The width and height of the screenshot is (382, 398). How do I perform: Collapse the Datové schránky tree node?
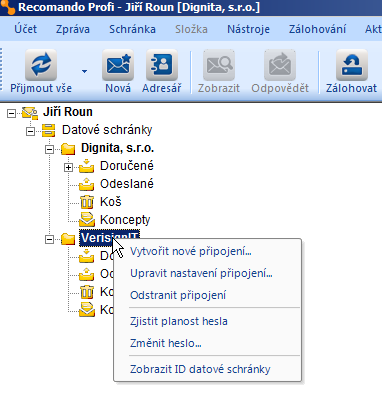[x=30, y=131]
